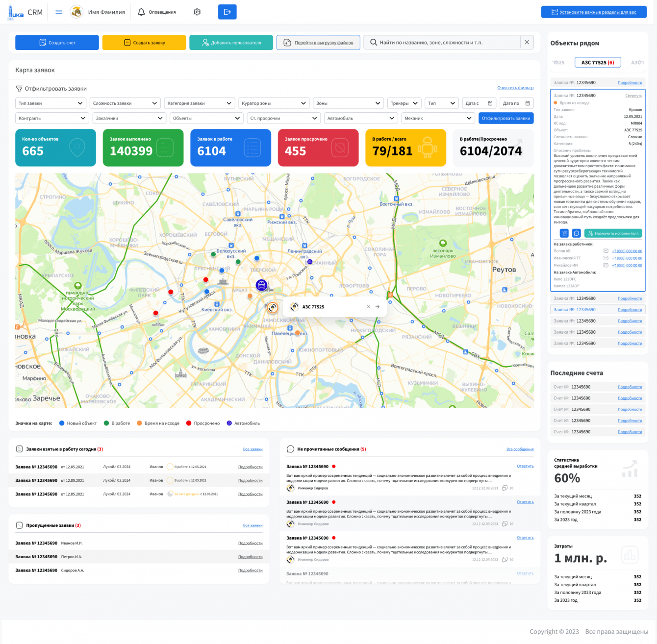657x644 pixels.
Task: Click message icon next to Попов АВ
Action: 606,251
